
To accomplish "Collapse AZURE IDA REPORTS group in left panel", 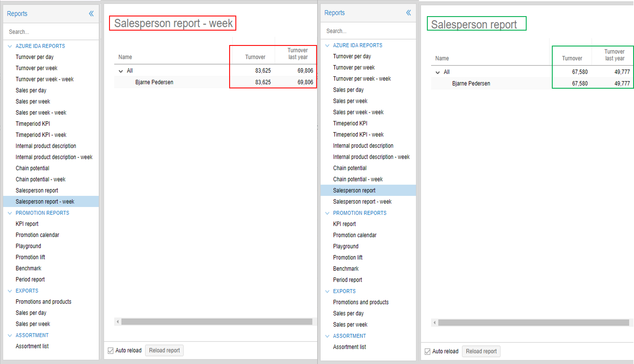I will point(10,46).
